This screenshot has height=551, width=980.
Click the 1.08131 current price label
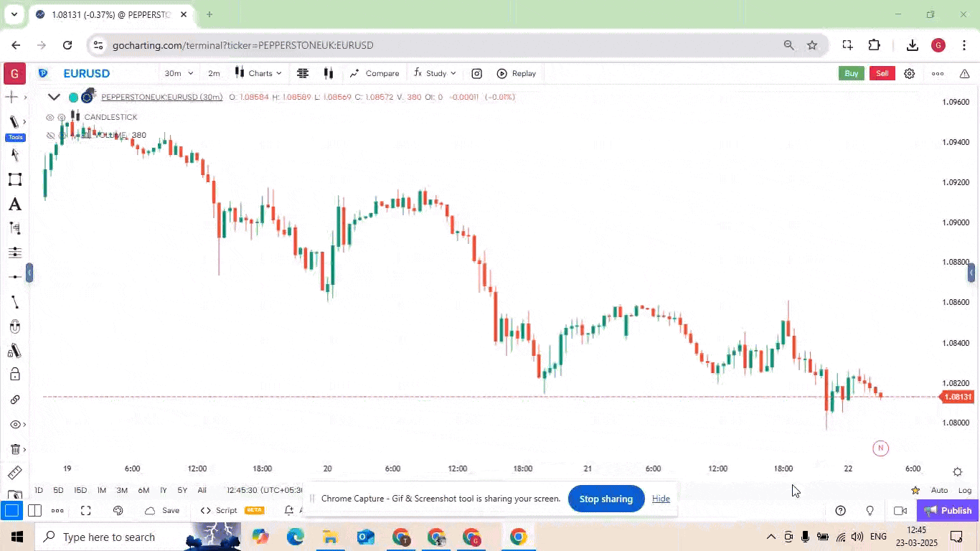coord(957,397)
